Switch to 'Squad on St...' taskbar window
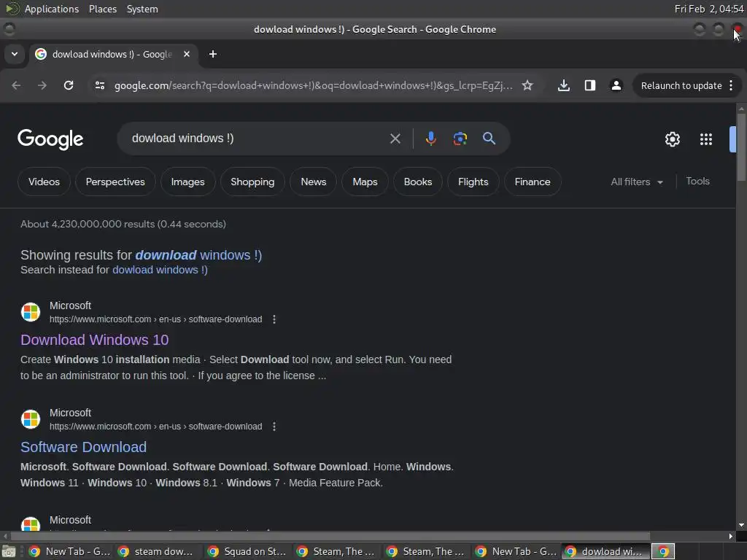Viewport: 747px width, 560px height. (x=247, y=551)
